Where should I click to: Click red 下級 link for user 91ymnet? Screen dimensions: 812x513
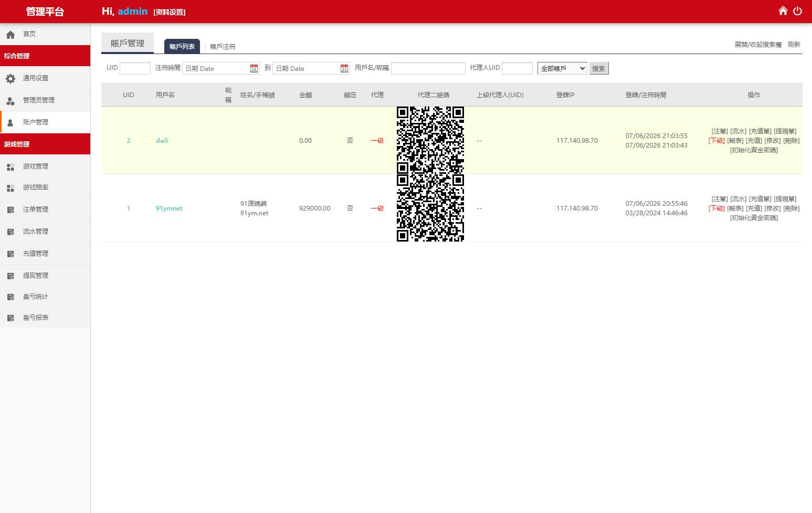(x=716, y=208)
